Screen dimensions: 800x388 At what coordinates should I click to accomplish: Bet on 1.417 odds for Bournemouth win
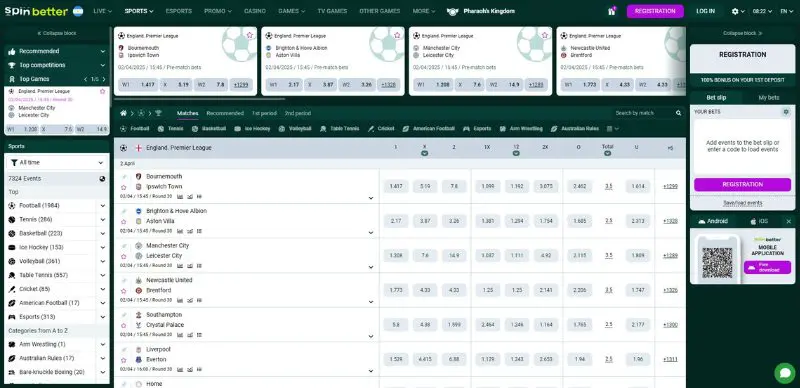[396, 187]
